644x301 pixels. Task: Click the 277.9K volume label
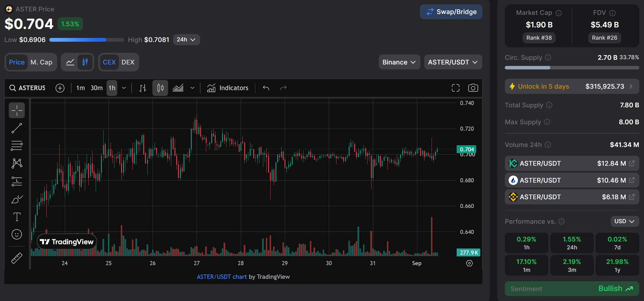(x=468, y=253)
